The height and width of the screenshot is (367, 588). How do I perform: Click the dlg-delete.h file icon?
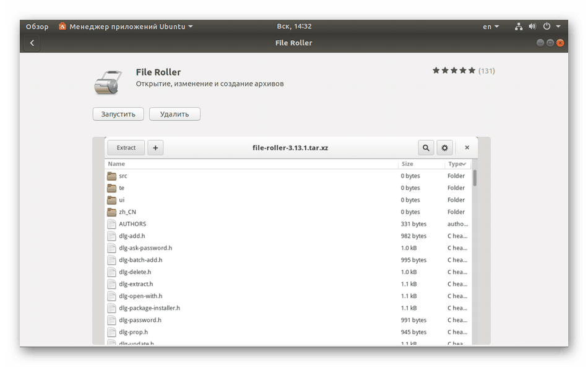click(111, 272)
